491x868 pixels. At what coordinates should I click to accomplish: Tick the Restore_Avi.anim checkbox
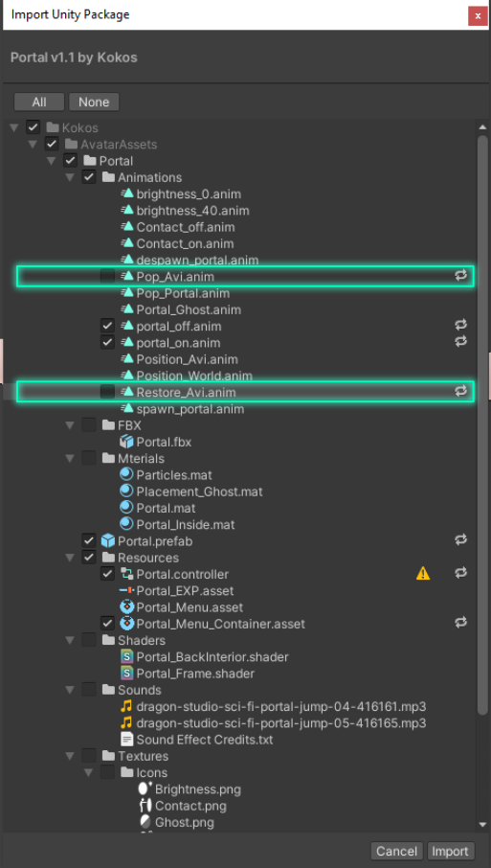coord(108,392)
